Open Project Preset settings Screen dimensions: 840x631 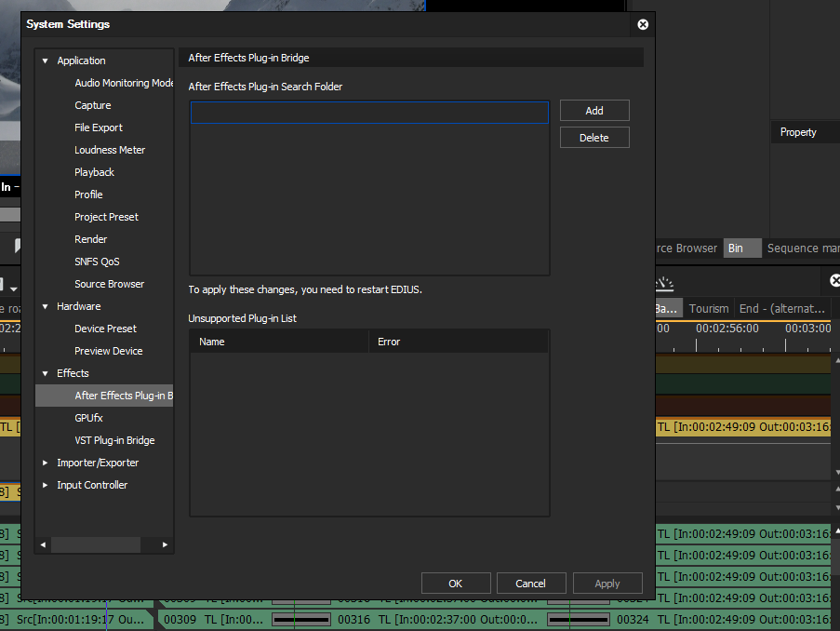point(106,217)
